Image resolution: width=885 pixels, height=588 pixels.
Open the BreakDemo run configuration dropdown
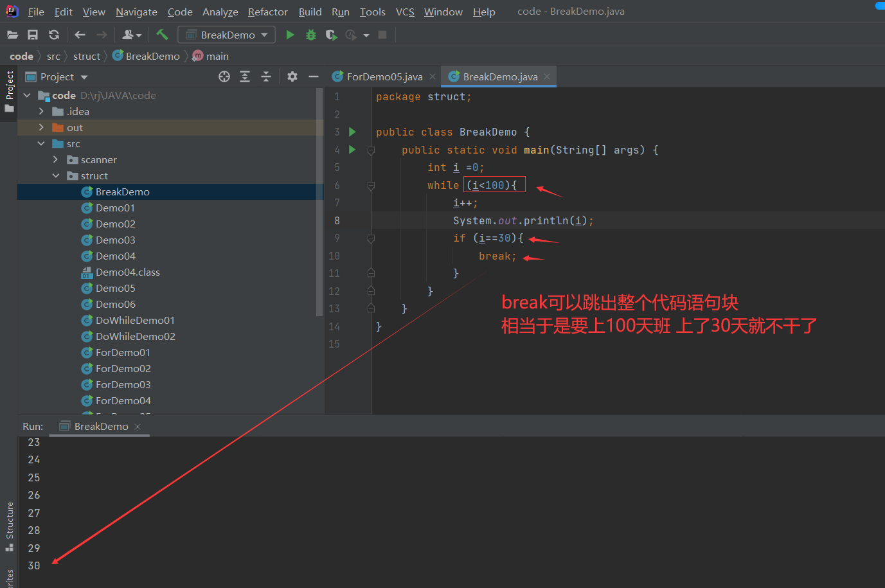coord(227,35)
